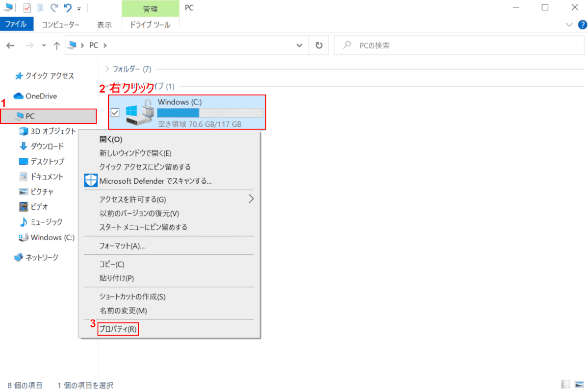Click the Windows (C:) drive usage bar
The height and width of the screenshot is (392, 588).
pos(209,113)
